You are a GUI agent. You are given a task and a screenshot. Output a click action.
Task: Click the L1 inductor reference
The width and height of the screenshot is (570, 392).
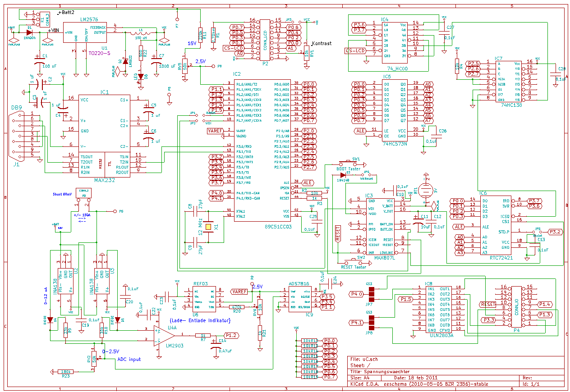(x=141, y=30)
